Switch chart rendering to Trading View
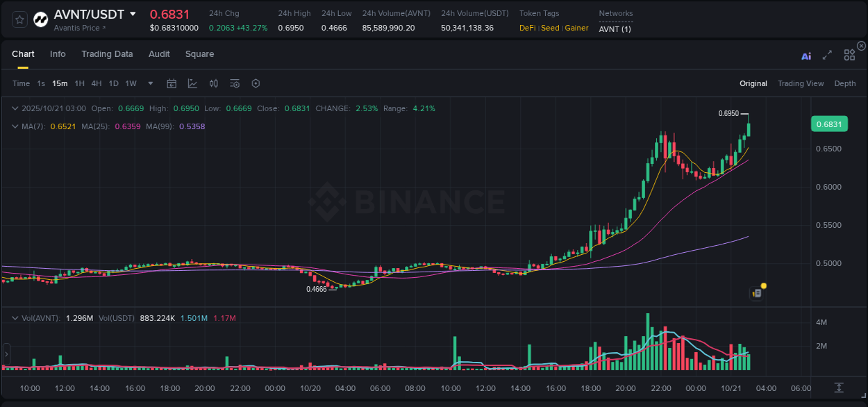The width and height of the screenshot is (868, 407). point(801,83)
